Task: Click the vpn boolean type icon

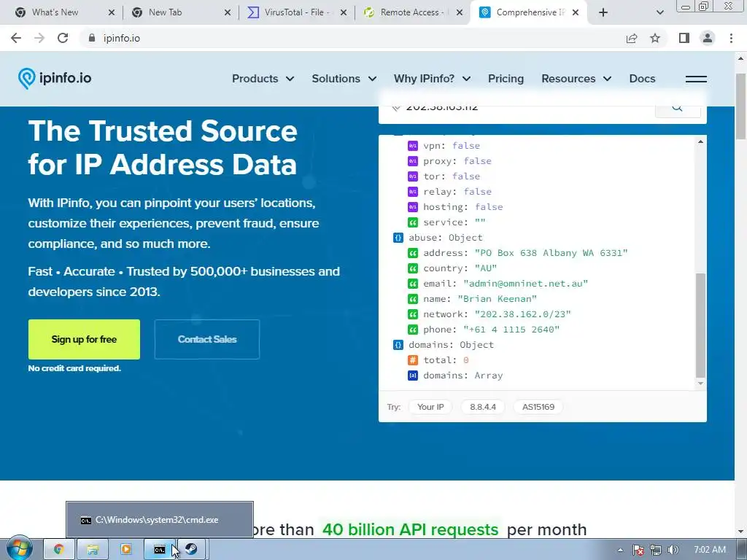Action: point(413,146)
